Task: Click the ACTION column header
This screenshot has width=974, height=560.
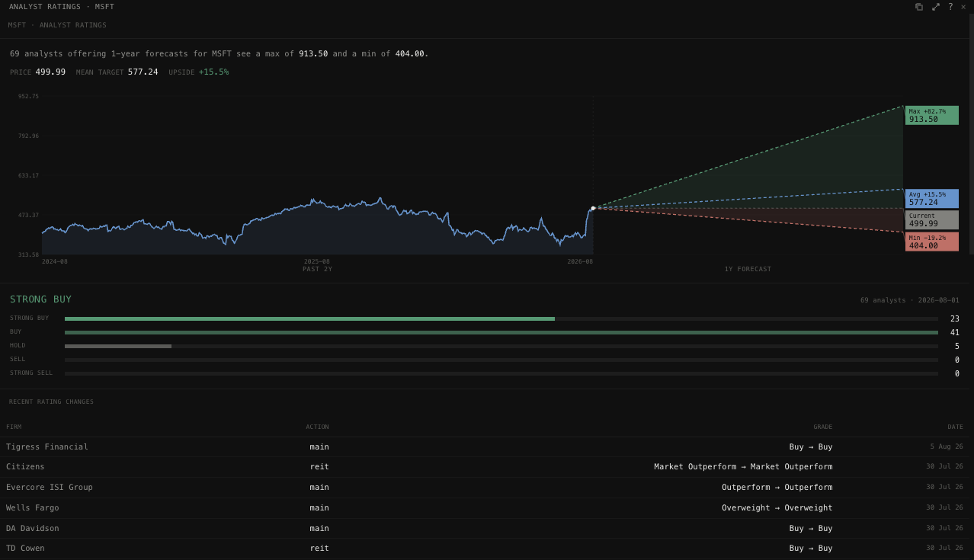Action: (x=317, y=427)
